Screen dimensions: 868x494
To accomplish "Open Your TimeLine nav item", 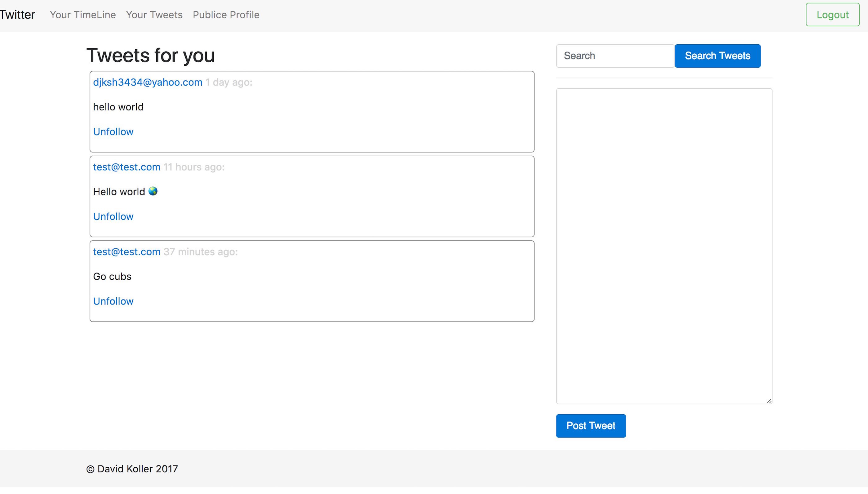I will (83, 15).
